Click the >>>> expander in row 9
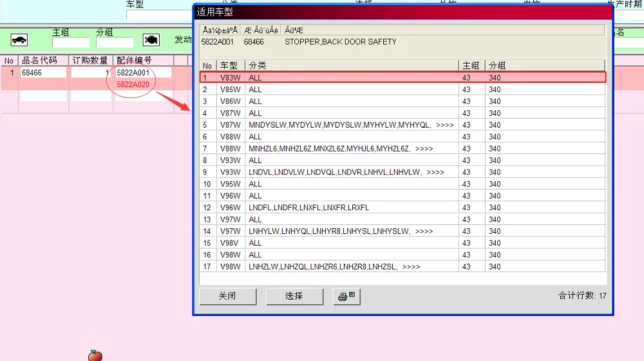The height and width of the screenshot is (361, 644). click(x=435, y=172)
